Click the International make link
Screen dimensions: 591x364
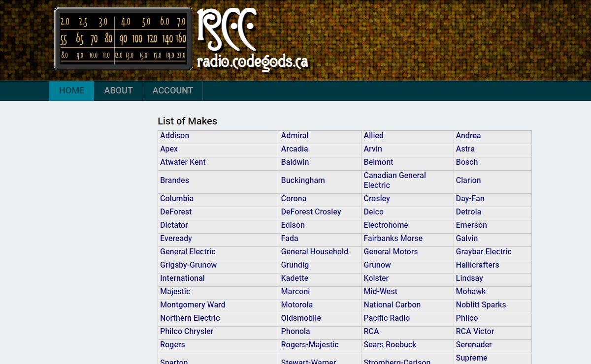[182, 278]
